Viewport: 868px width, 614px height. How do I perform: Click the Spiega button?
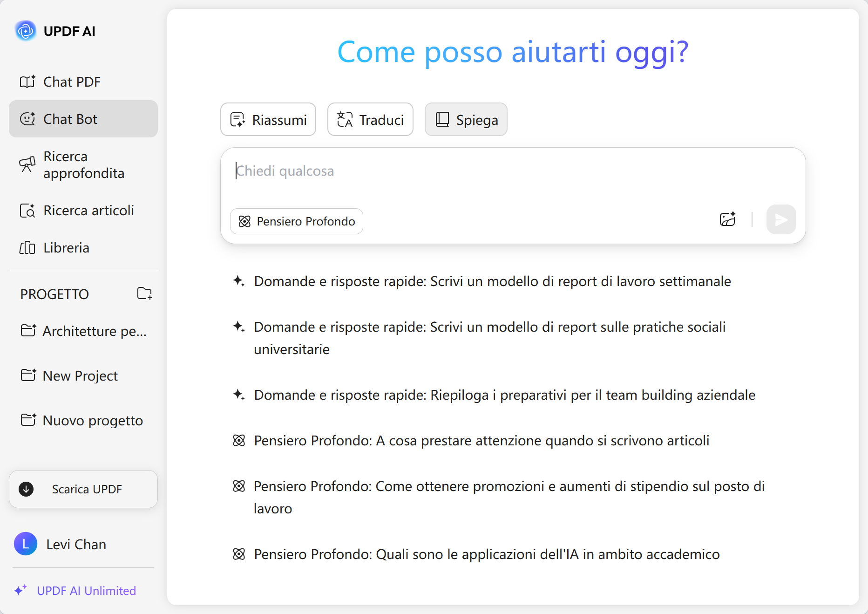tap(466, 120)
